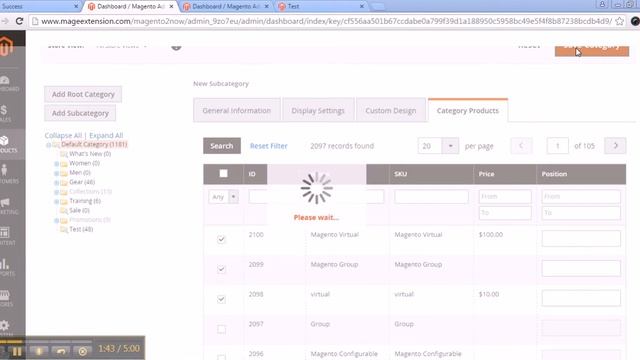Check the product 2097 Group checkbox
640x360 pixels.
[221, 329]
